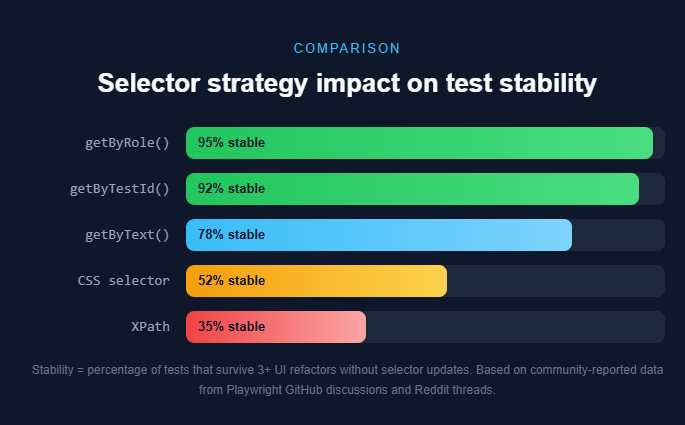Select the getByRole() row label
The image size is (685, 425).
point(127,143)
